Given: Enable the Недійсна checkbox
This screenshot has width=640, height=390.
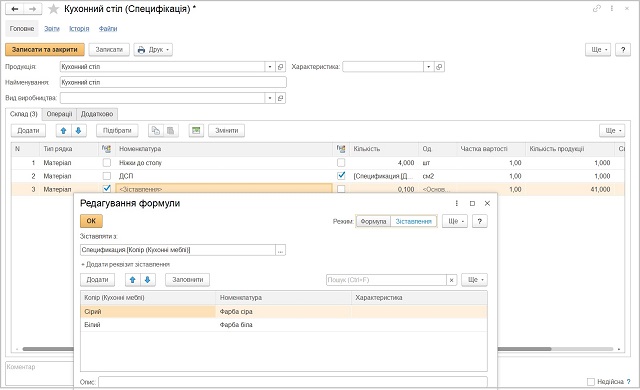Looking at the screenshot, I should coord(591,381).
